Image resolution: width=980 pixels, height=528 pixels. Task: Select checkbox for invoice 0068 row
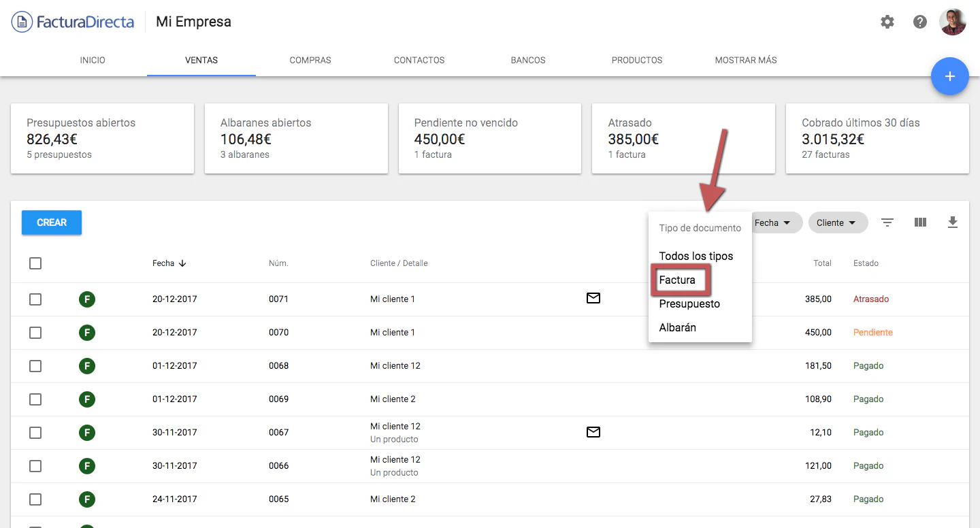point(35,366)
